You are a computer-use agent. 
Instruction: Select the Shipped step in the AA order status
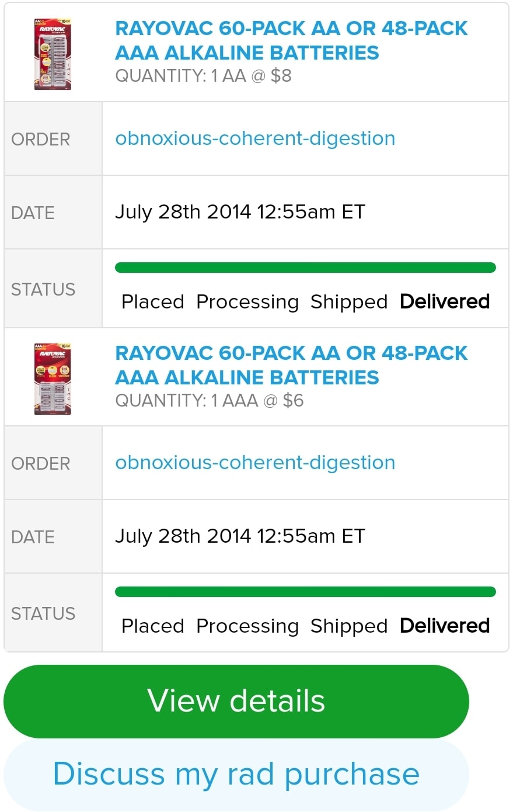pyautogui.click(x=348, y=302)
